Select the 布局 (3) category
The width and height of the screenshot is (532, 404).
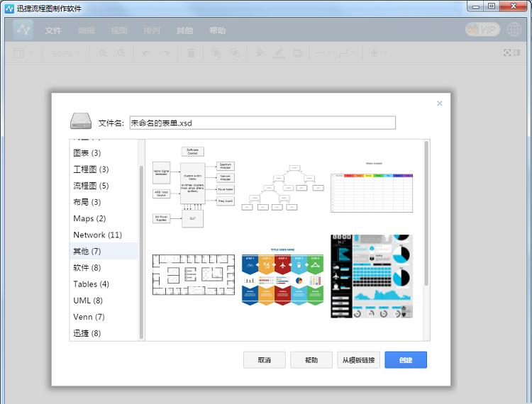(104, 202)
